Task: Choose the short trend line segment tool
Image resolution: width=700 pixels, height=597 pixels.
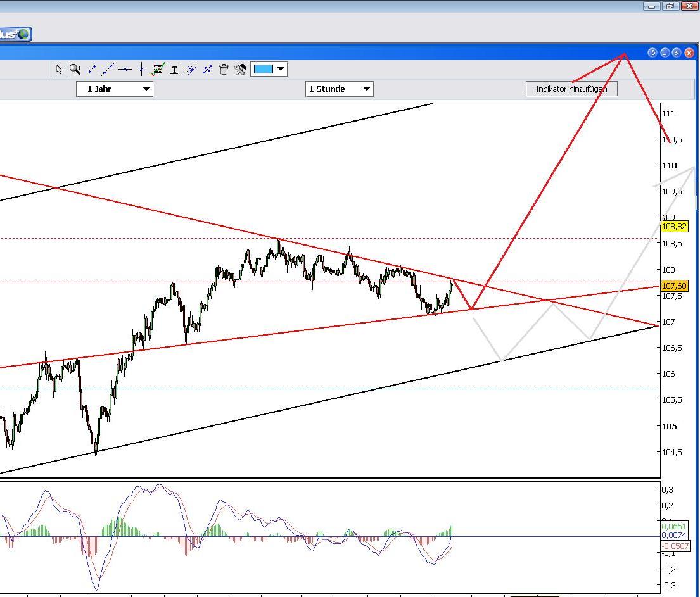Action: coord(92,69)
